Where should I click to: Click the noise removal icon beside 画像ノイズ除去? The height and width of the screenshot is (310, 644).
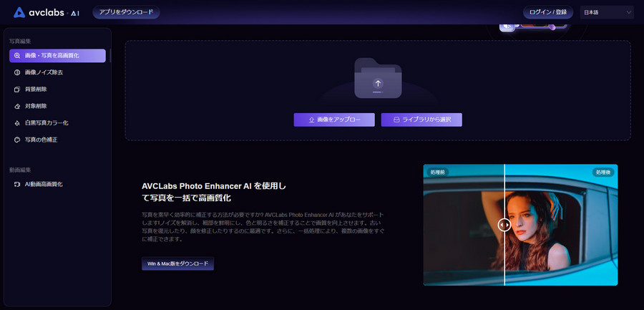[17, 72]
